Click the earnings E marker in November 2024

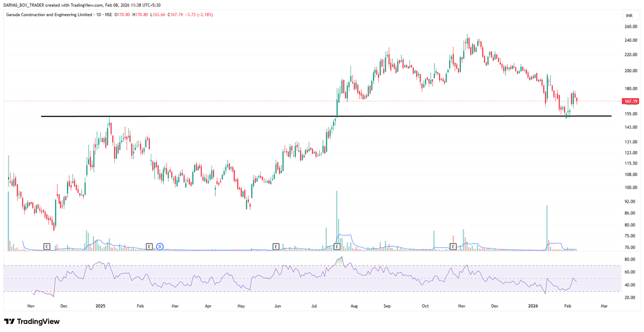pos(47,246)
